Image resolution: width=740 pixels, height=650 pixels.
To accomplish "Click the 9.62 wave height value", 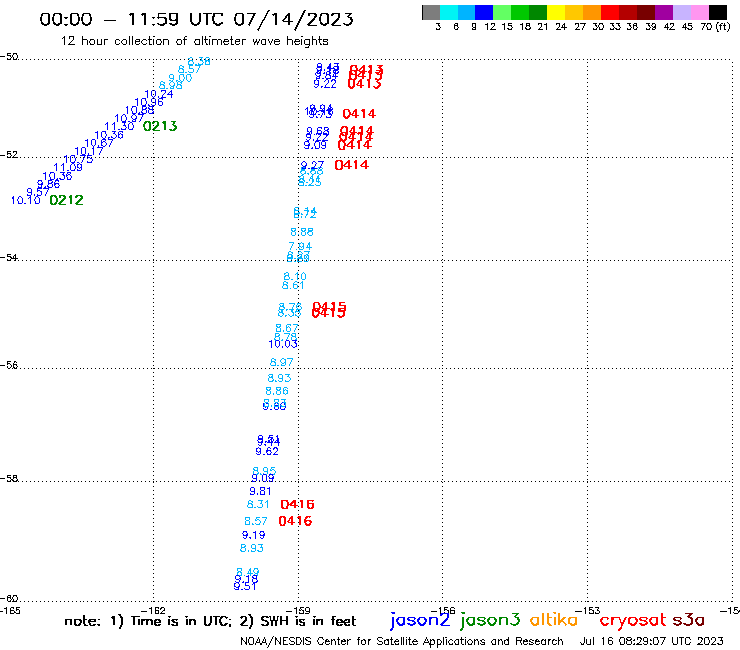I will pyautogui.click(x=267, y=451).
